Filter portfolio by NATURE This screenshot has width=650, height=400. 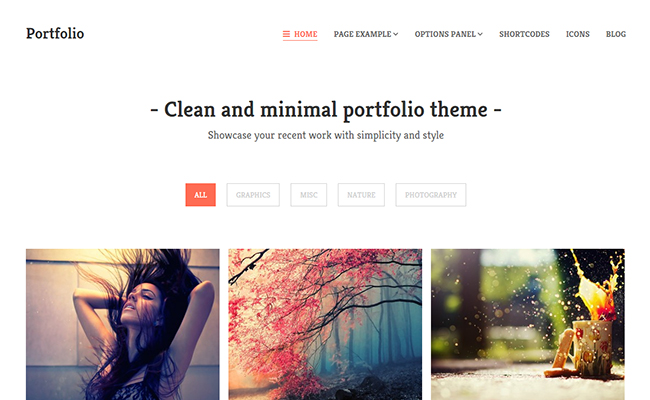point(361,195)
